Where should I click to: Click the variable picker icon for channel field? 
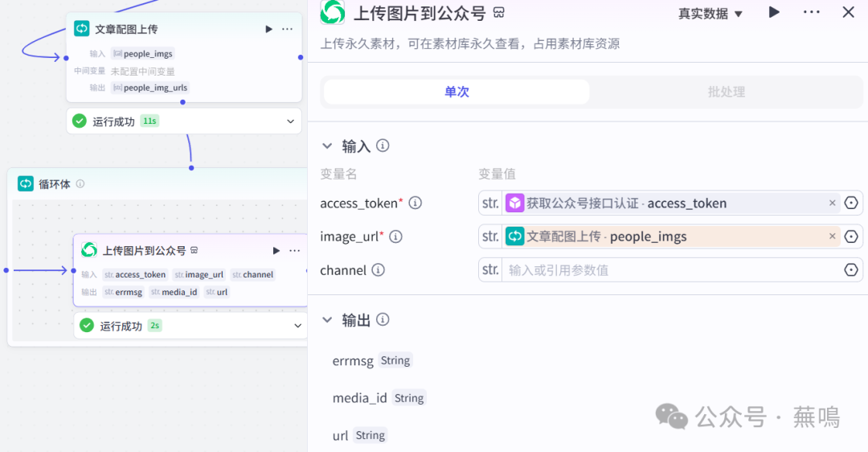(x=851, y=270)
